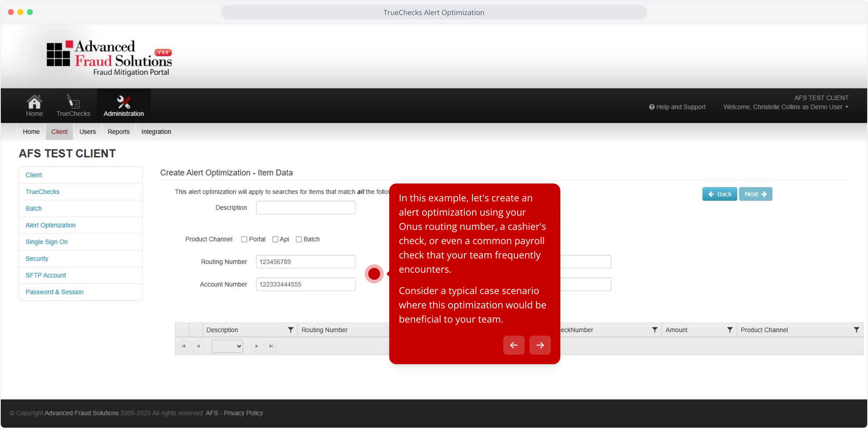Click into the Description input field
The image size is (868, 428).
[306, 208]
